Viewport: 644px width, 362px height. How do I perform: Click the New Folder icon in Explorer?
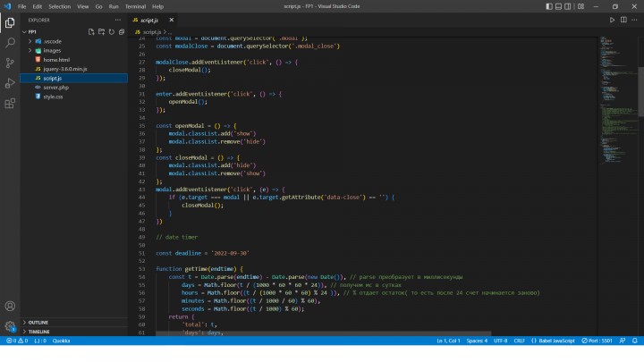101,31
